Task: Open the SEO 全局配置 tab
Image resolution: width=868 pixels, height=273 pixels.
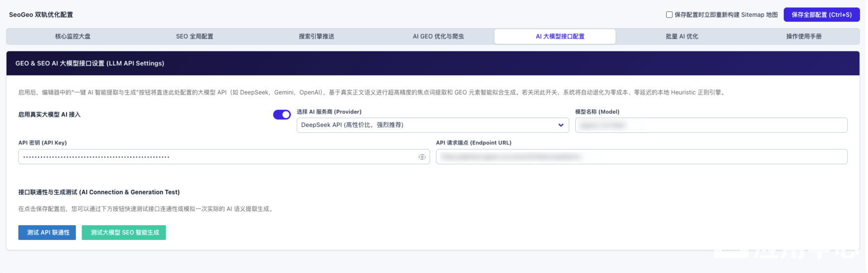Action: (x=194, y=36)
